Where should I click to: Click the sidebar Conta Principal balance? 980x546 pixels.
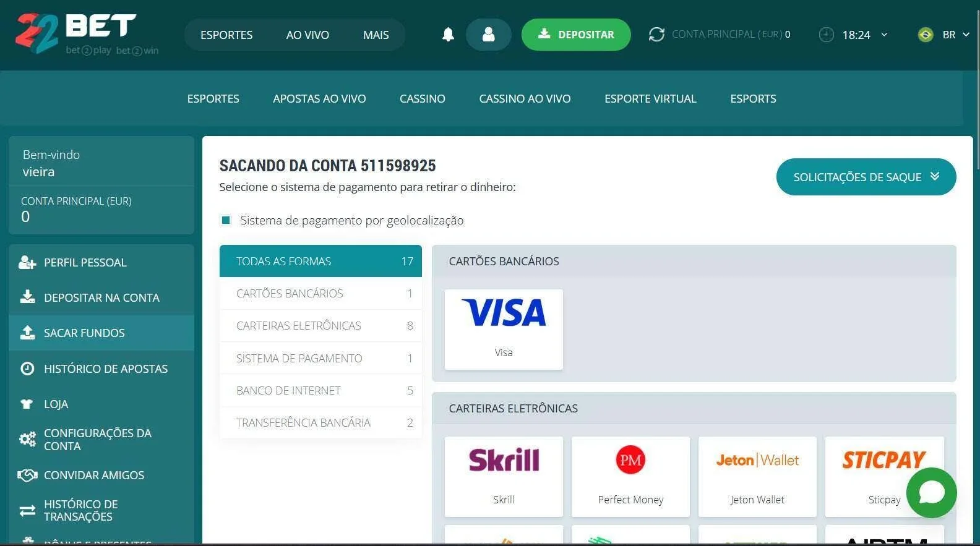coord(101,210)
